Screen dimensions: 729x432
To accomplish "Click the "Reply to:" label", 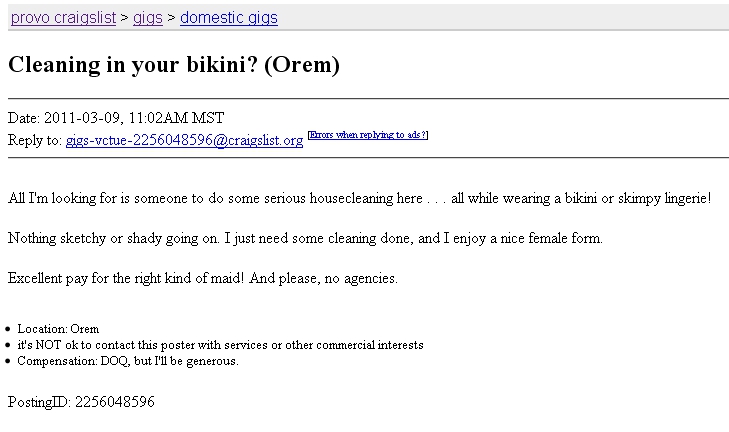I will click(35, 140).
